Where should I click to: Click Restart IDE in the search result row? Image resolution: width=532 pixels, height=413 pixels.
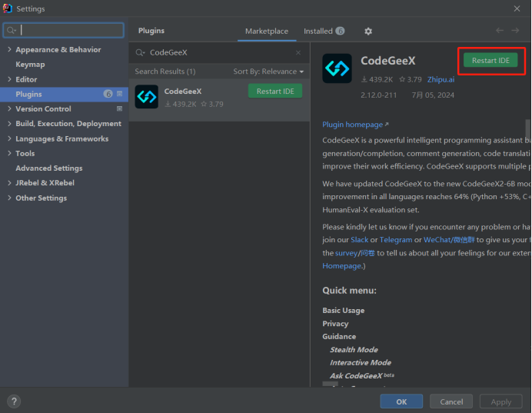(275, 91)
